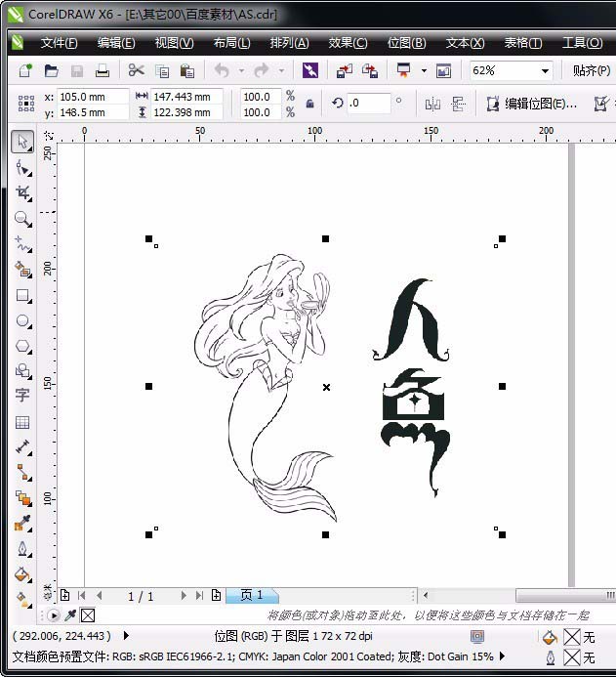Select the Connector tool
Viewport: 616px width, 677px height.
tap(22, 473)
